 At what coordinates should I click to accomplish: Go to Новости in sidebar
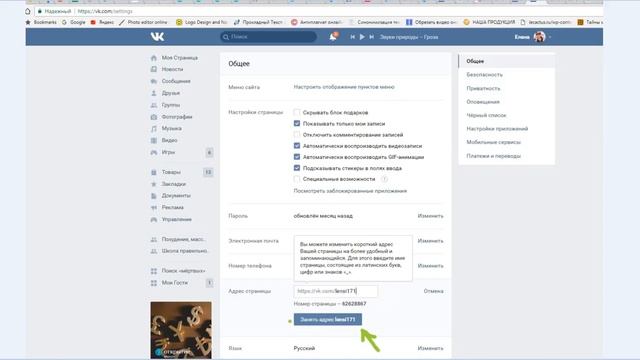point(172,69)
